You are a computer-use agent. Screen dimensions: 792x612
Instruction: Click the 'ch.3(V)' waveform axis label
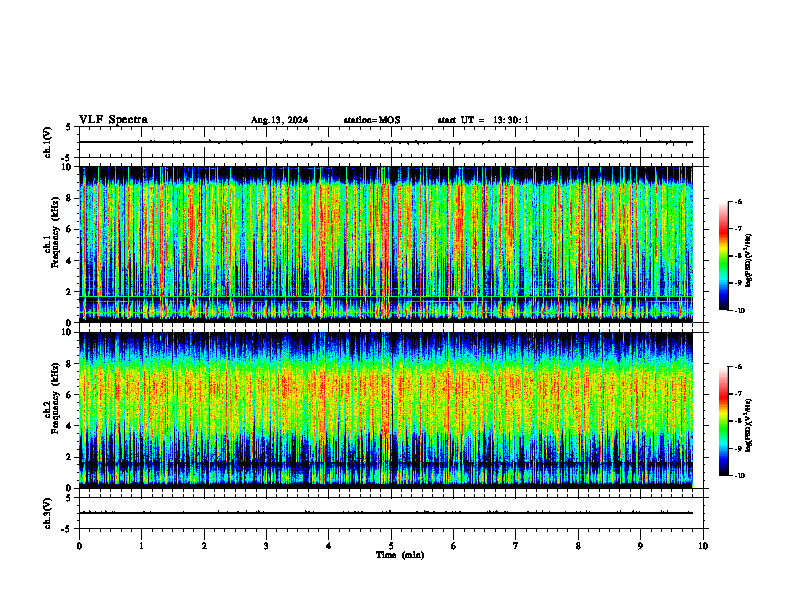pyautogui.click(x=47, y=514)
